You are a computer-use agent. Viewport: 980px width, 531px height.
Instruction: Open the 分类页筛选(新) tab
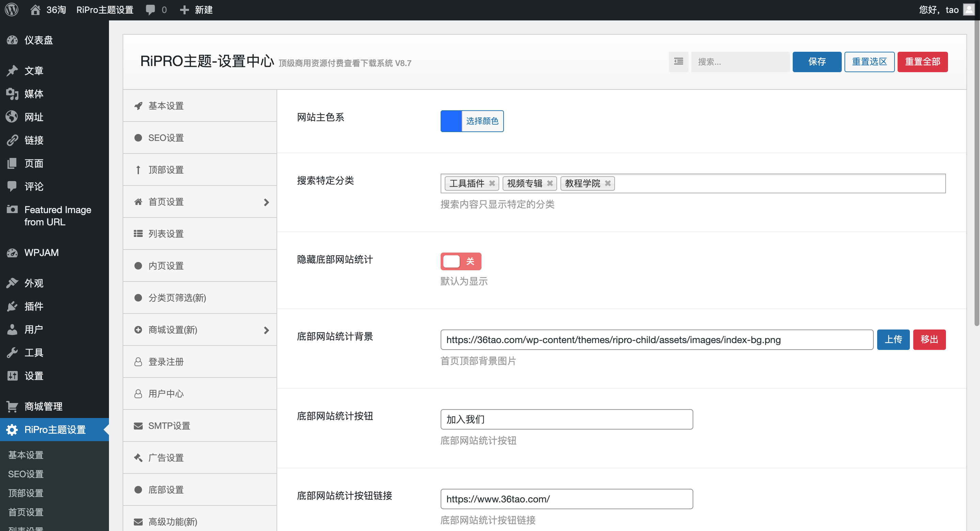click(x=200, y=297)
